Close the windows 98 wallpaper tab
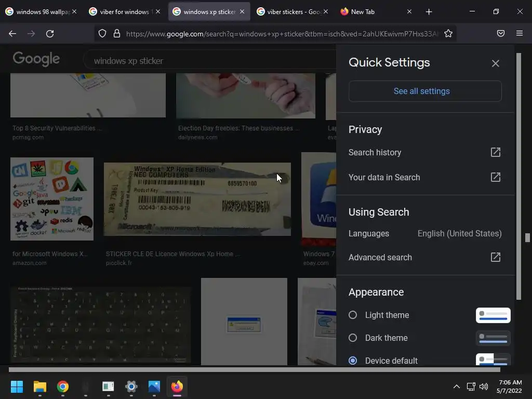This screenshot has height=399, width=532. coord(74,11)
